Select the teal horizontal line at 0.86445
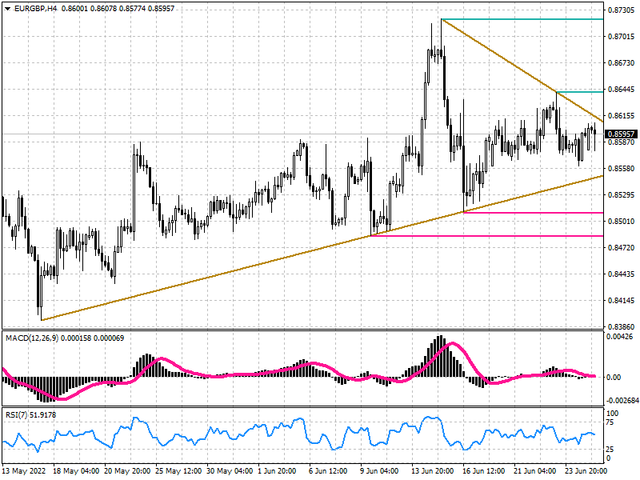 click(x=580, y=92)
